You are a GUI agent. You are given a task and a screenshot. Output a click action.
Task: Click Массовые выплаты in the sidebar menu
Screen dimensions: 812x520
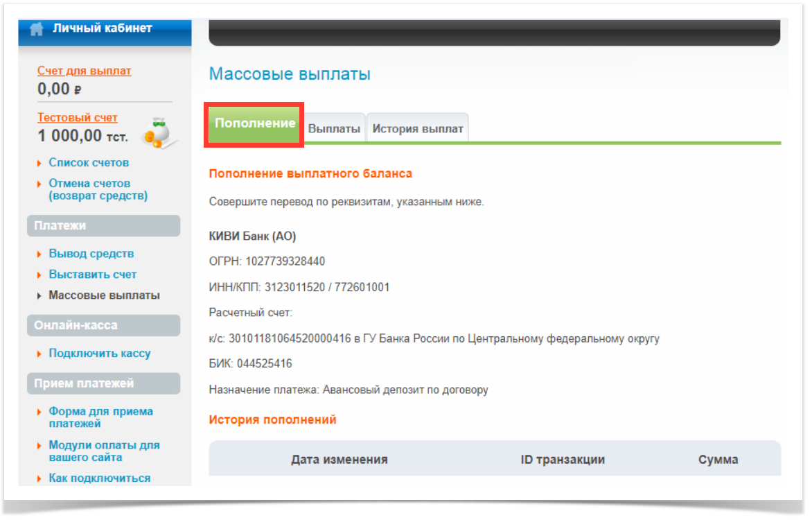[104, 295]
